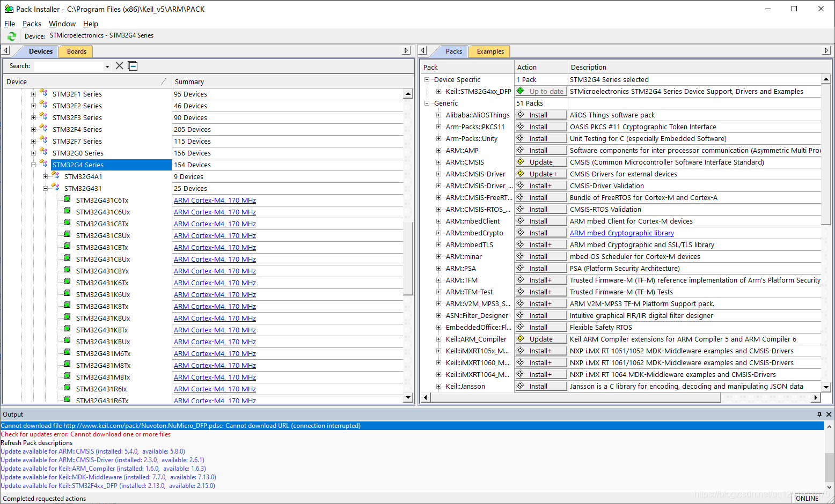This screenshot has height=504, width=835.
Task: Install EmbeddedOffice Flexible Safety RTOS pack
Action: [541, 327]
